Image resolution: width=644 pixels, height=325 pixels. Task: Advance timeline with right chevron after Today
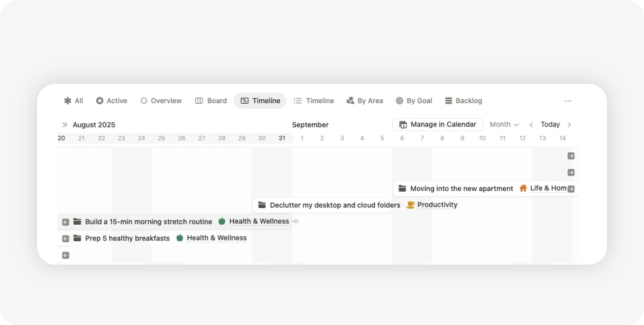click(569, 125)
